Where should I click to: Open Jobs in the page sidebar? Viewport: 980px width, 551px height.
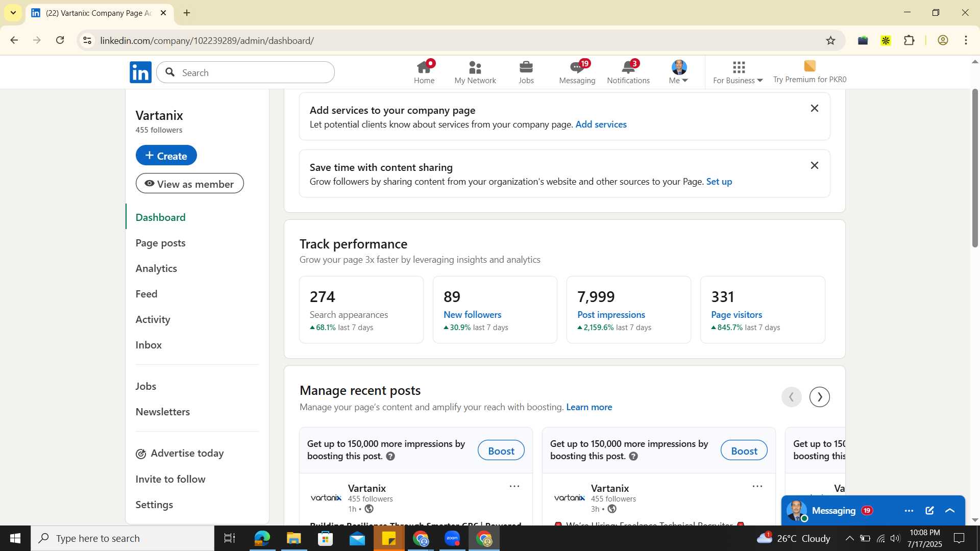146,386
